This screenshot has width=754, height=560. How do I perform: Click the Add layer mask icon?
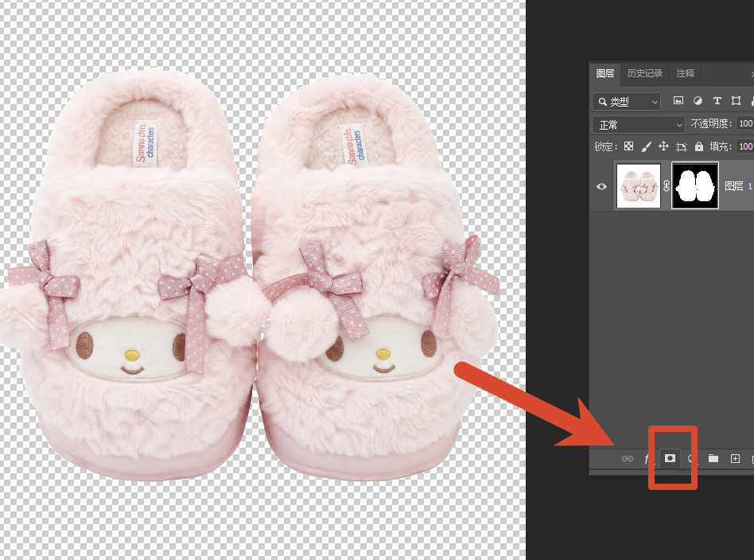[670, 458]
